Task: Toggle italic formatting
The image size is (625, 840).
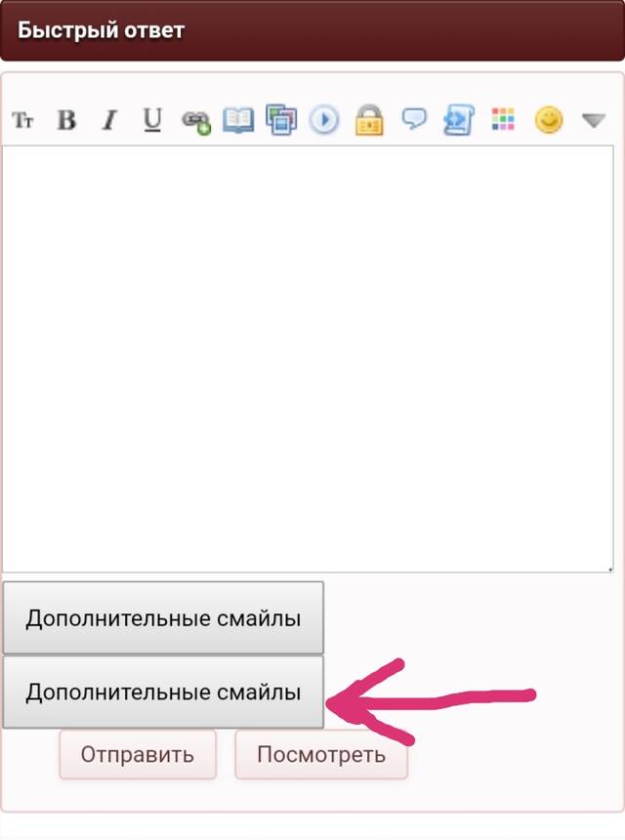Action: (x=109, y=120)
